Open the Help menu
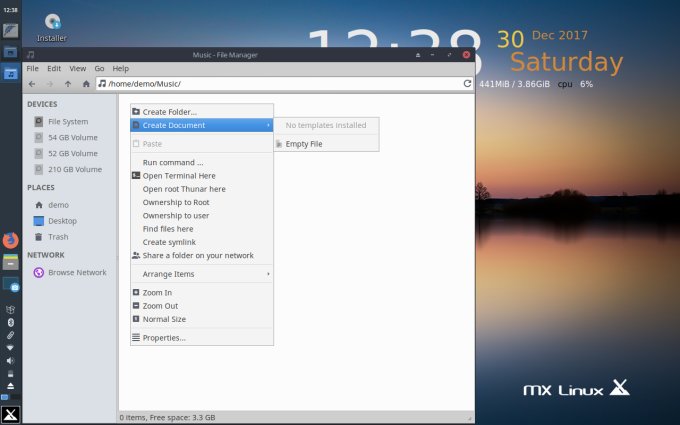The height and width of the screenshot is (425, 680). click(121, 69)
